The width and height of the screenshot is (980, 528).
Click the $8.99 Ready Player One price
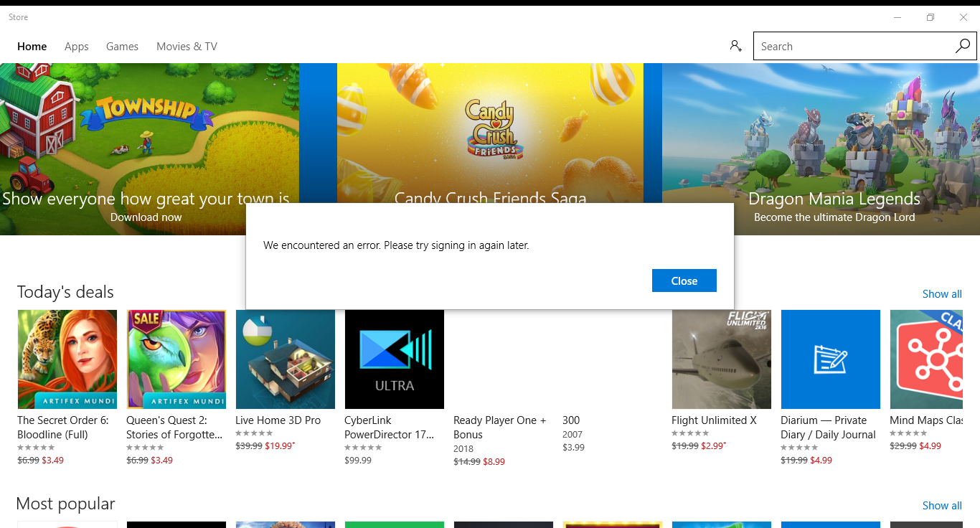493,462
